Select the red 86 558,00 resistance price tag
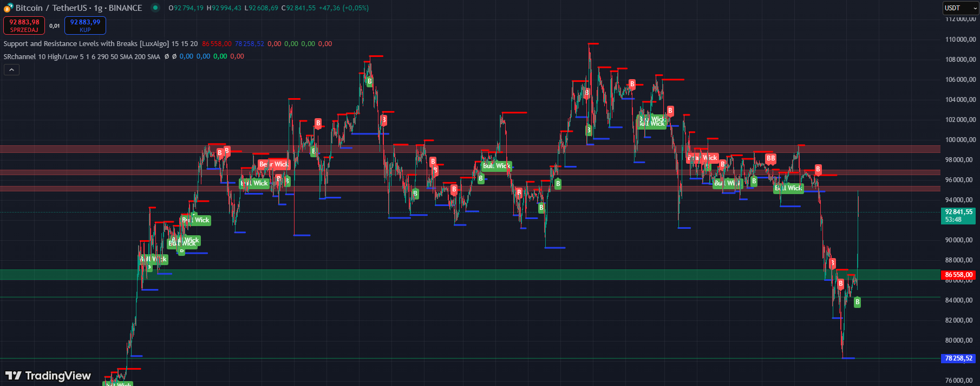980x386 pixels. (959, 275)
